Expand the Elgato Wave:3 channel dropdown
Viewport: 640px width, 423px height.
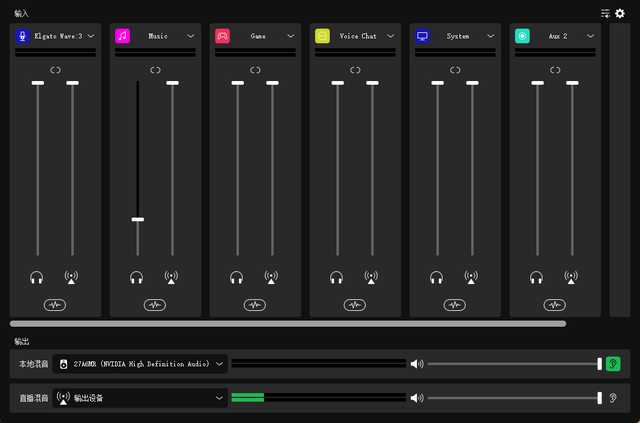pyautogui.click(x=91, y=36)
